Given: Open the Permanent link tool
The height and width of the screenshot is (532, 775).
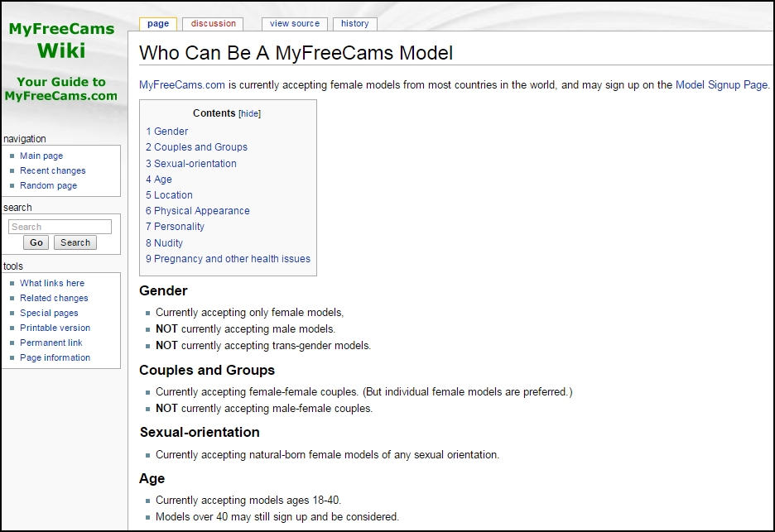Looking at the screenshot, I should [x=51, y=343].
